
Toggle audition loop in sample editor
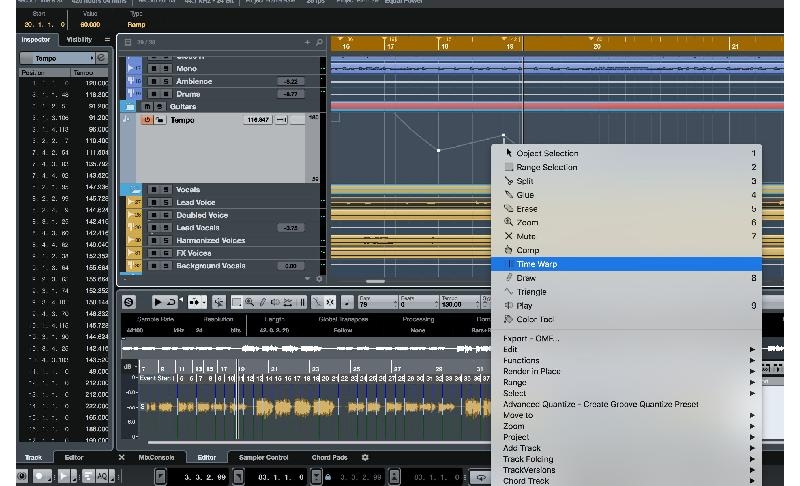(x=171, y=302)
